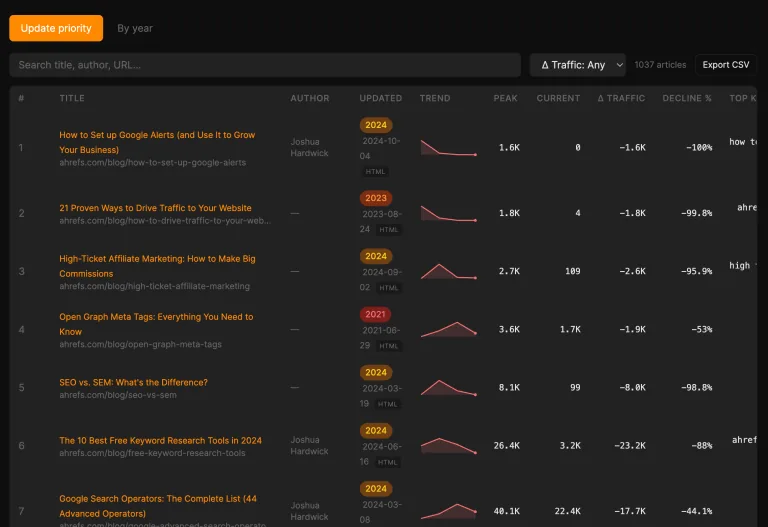
Task: Switch to the By year tab
Action: click(x=135, y=28)
